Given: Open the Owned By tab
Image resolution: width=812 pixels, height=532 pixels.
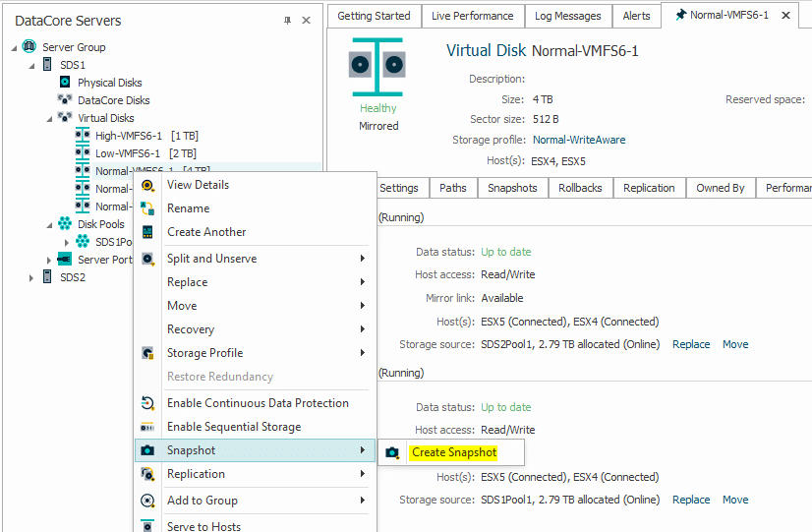Looking at the screenshot, I should point(720,188).
